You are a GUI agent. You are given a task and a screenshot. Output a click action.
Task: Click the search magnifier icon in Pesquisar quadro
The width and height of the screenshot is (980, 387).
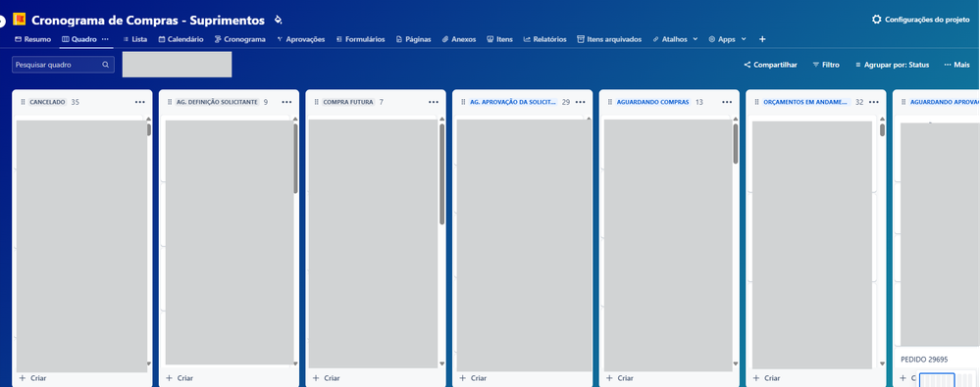(106, 65)
